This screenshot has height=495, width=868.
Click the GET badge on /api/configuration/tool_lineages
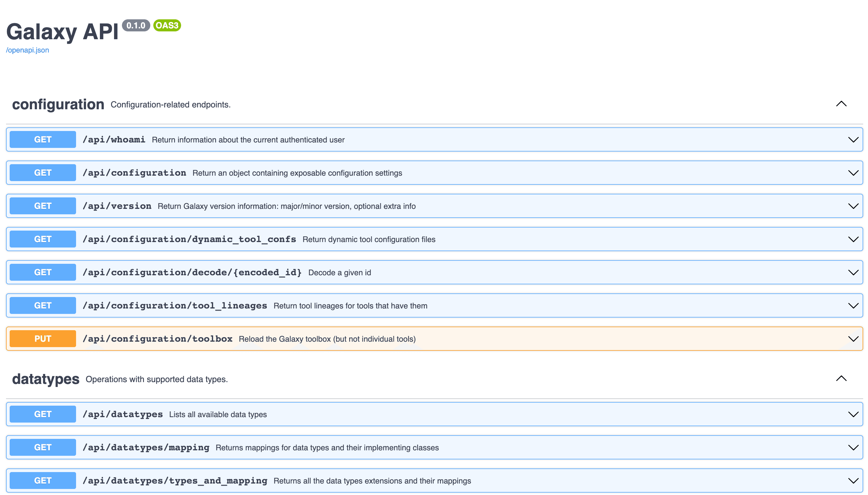click(42, 305)
